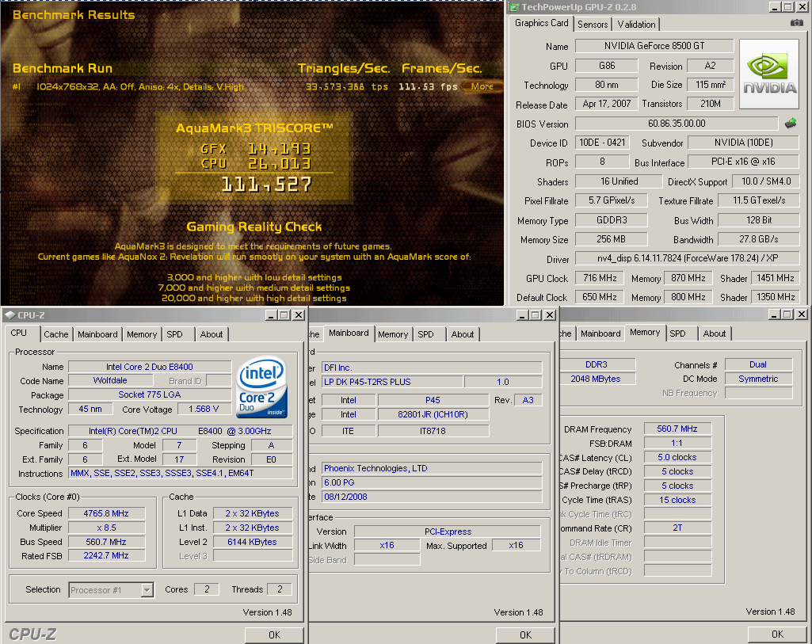Close the left CPU-Z window
This screenshot has width=812, height=644.
click(299, 314)
